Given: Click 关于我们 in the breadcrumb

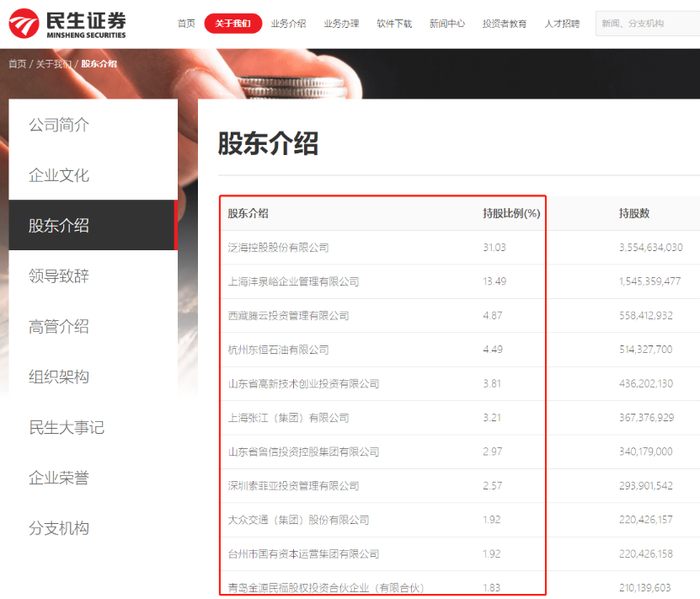Looking at the screenshot, I should (x=54, y=64).
